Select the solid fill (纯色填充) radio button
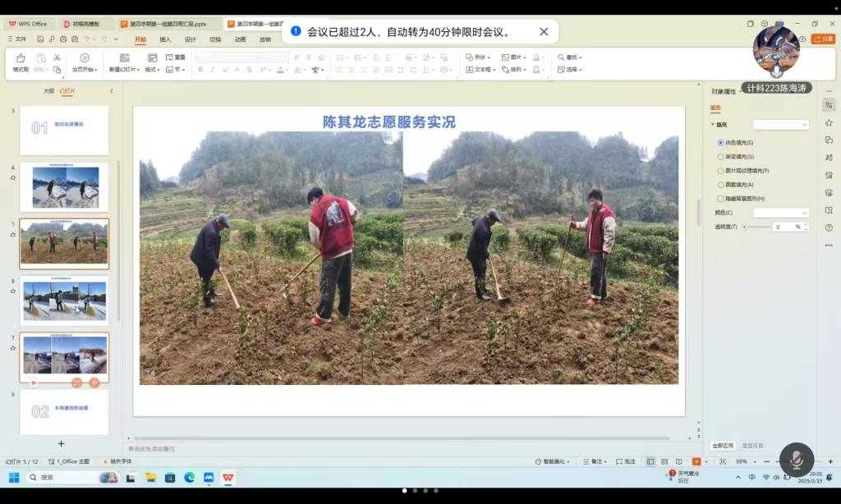 [721, 143]
